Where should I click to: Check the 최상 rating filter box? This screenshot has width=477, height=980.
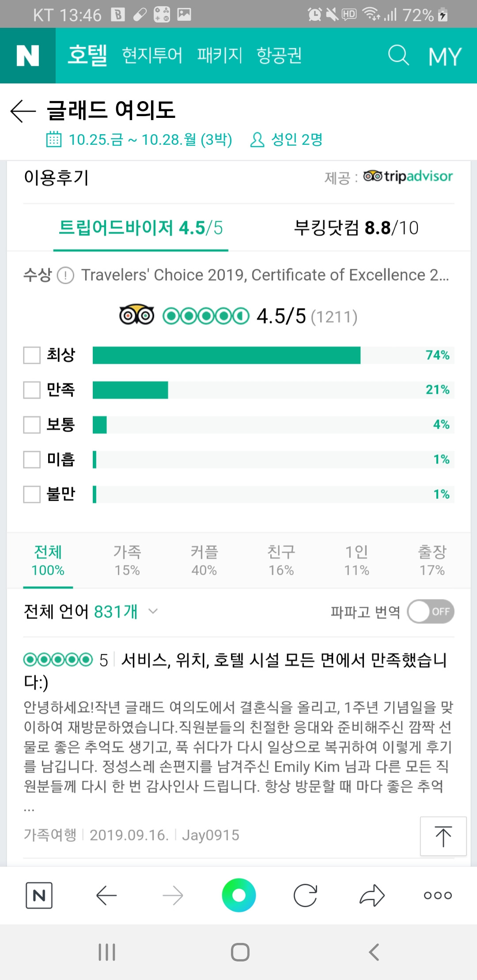pyautogui.click(x=32, y=355)
